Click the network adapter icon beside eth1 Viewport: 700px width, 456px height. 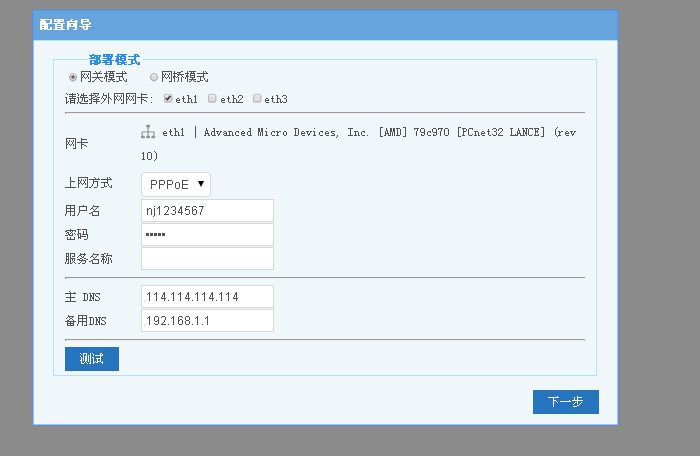148,132
